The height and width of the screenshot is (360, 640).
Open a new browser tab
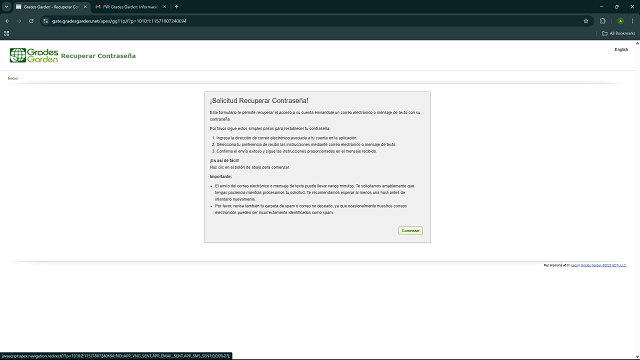177,7
